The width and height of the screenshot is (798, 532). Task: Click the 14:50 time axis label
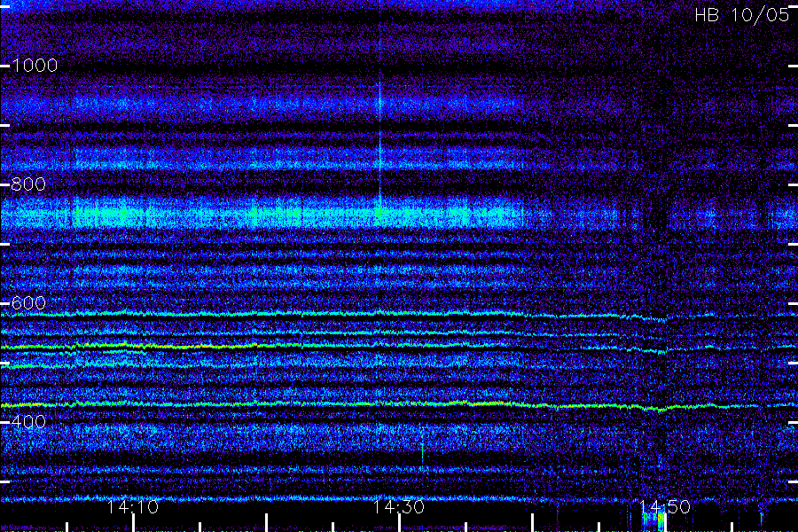(665, 507)
